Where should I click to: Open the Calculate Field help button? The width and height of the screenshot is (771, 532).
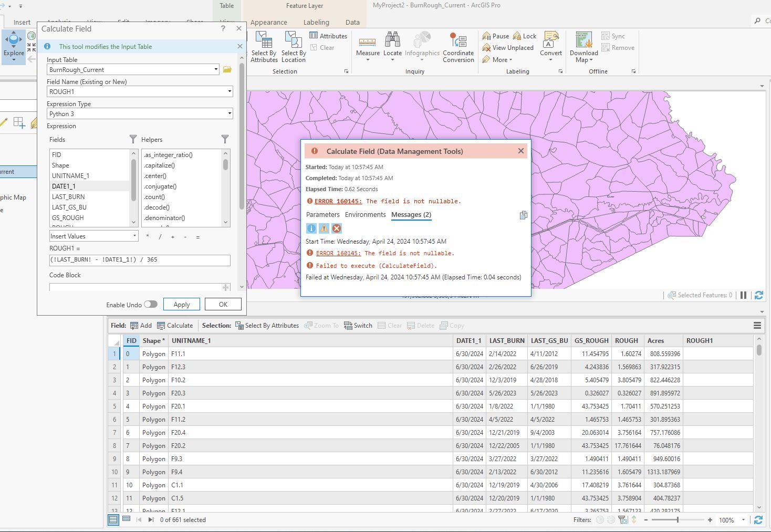click(223, 29)
